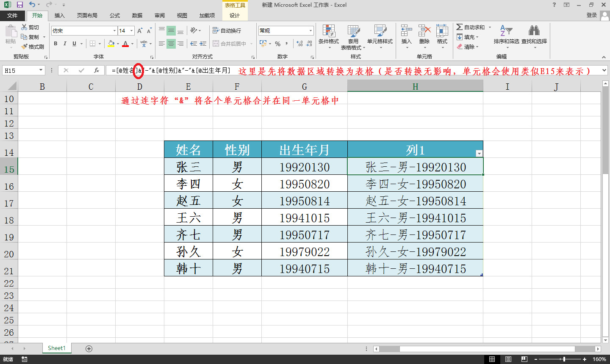This screenshot has height=364, width=610.
Task: Open Sort and Filter (排序和筛选)
Action: pos(506,37)
